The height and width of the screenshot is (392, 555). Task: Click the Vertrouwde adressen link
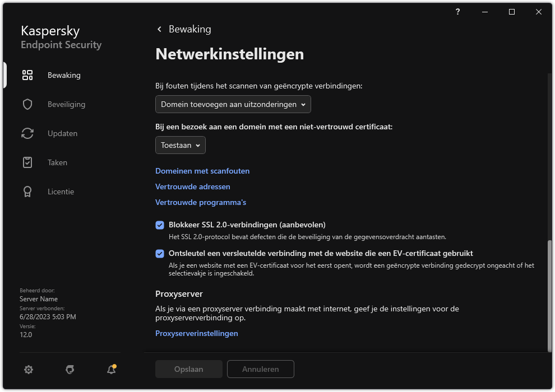(192, 186)
